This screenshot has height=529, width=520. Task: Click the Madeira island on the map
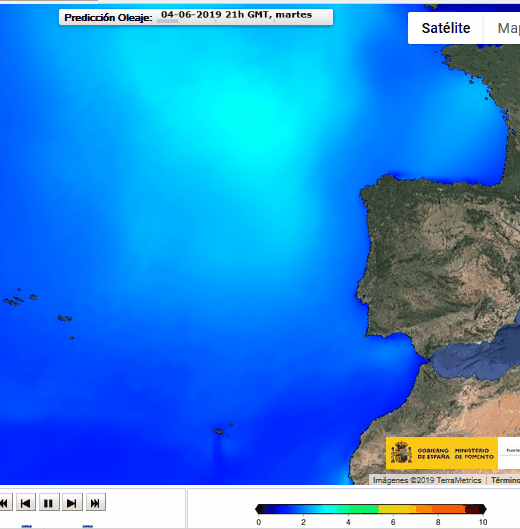pos(219,431)
